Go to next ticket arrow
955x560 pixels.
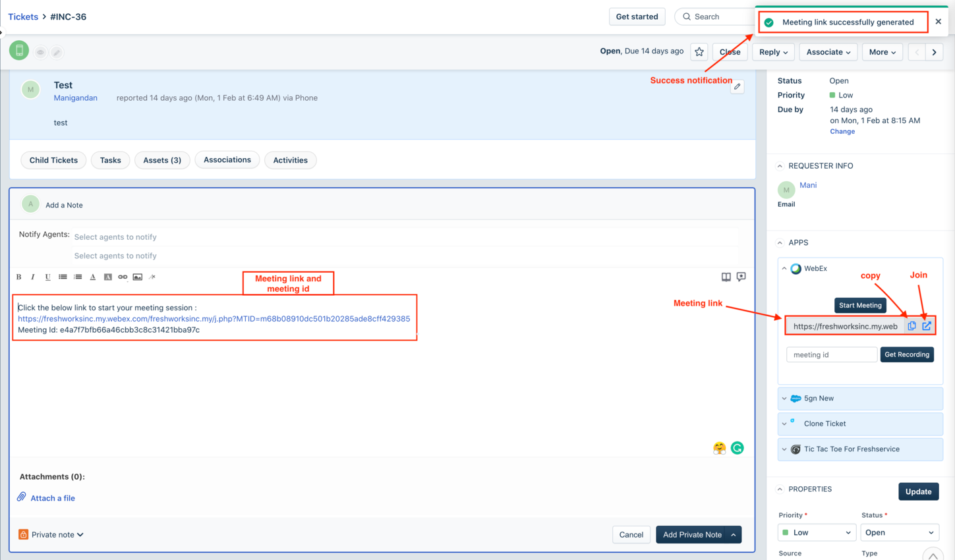coord(935,52)
